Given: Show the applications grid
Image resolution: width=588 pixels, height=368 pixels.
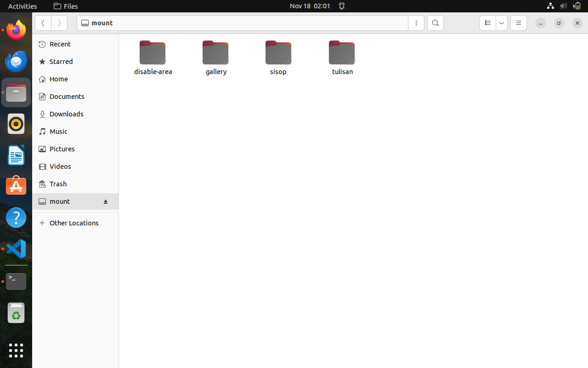Looking at the screenshot, I should (x=16, y=350).
